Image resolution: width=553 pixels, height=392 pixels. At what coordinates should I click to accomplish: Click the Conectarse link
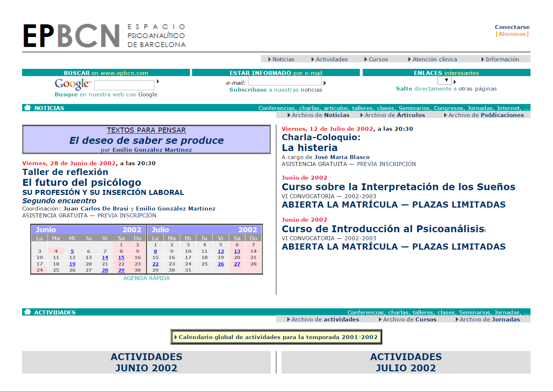(x=512, y=27)
